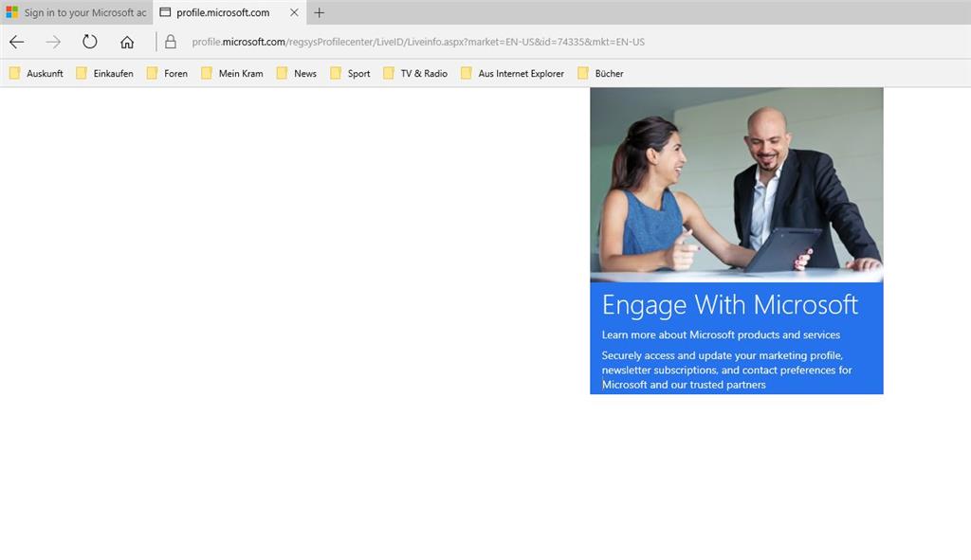
Task: Switch to Sign in to your Microsoft tab
Action: click(77, 12)
